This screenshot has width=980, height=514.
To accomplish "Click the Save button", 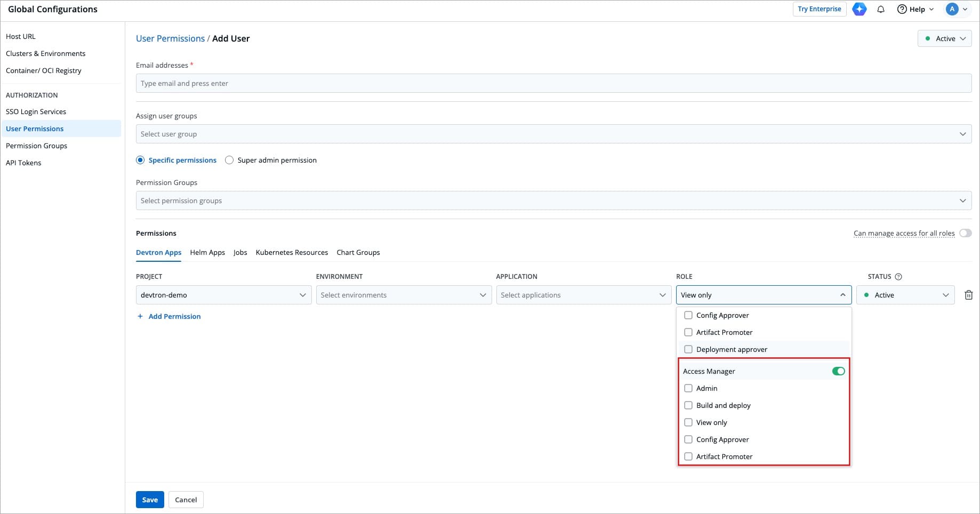I will coord(150,500).
